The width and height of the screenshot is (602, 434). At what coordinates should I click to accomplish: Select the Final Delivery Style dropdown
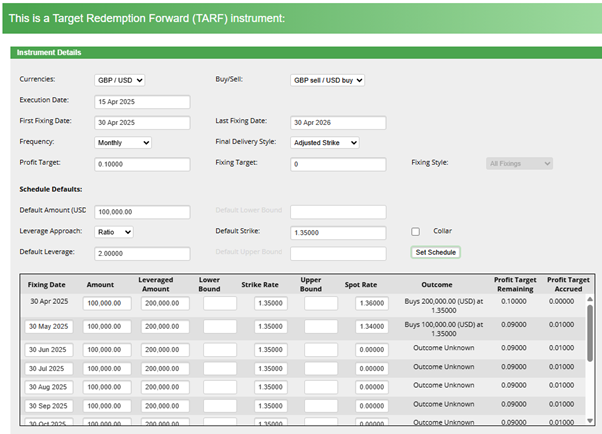tap(324, 143)
